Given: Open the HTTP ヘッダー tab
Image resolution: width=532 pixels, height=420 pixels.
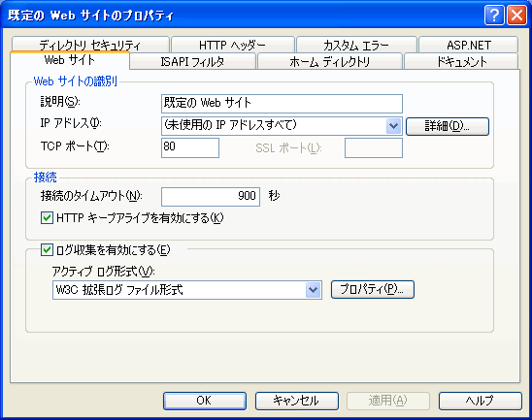Looking at the screenshot, I should click(233, 45).
